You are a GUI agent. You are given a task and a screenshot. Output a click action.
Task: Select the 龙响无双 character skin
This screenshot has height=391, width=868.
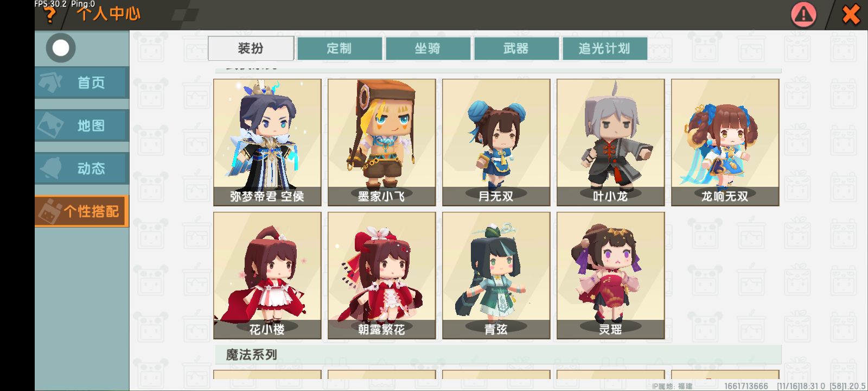tap(725, 142)
